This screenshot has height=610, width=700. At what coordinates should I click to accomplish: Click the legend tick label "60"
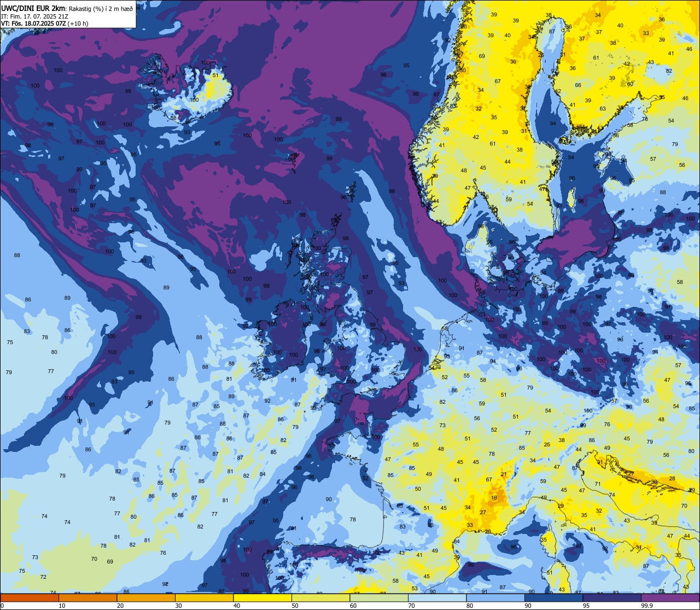click(x=353, y=606)
